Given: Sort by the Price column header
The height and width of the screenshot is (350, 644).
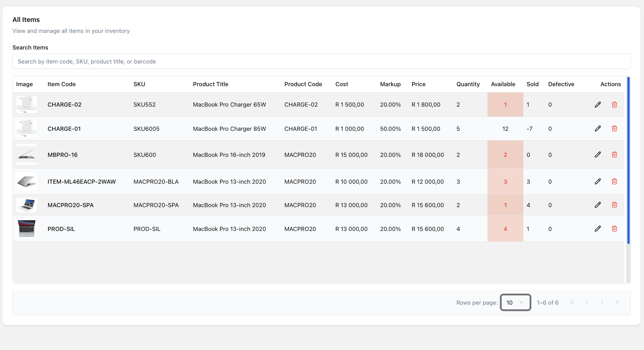Looking at the screenshot, I should 419,84.
